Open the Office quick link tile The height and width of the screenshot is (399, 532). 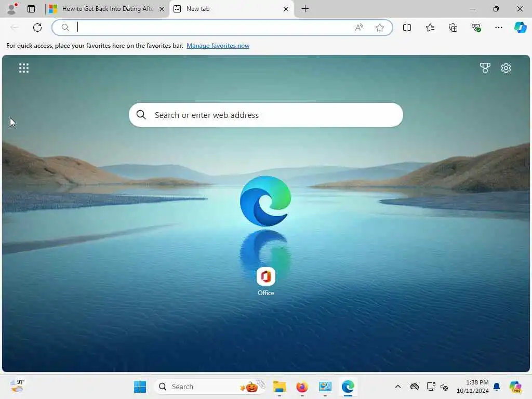[265, 281]
